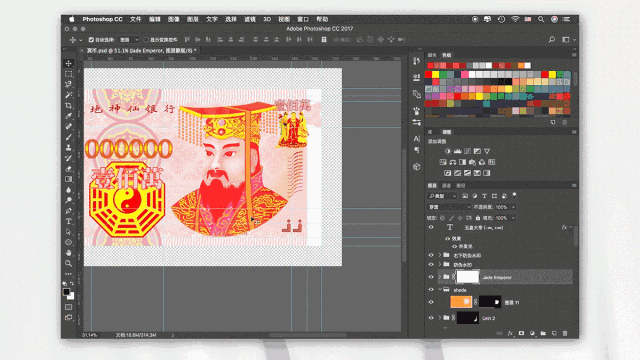The image size is (640, 360).
Task: Click the Jade Emperor layer mask thumbnail
Action: pos(467,277)
